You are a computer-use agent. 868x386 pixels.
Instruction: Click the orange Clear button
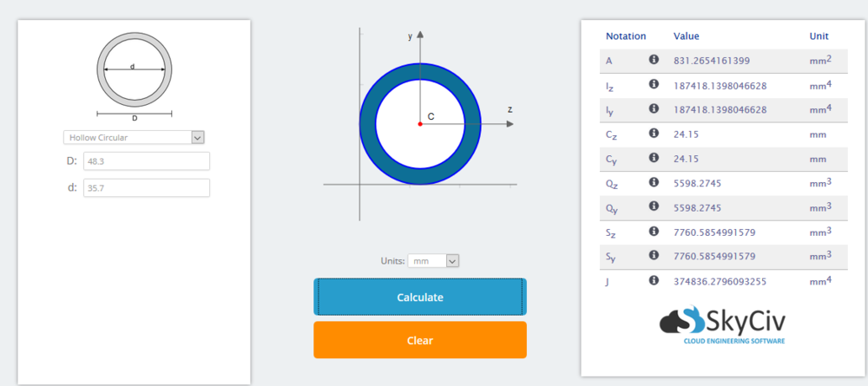pos(420,340)
